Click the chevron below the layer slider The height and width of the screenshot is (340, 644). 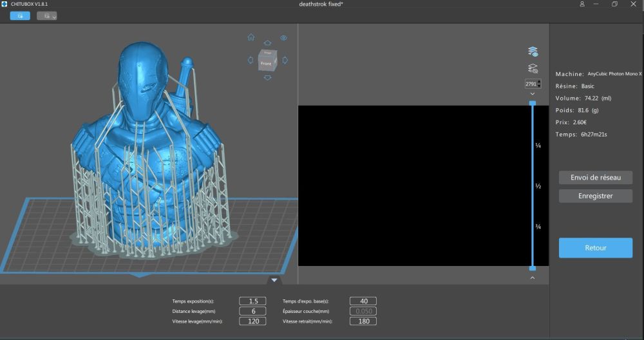pos(533,278)
